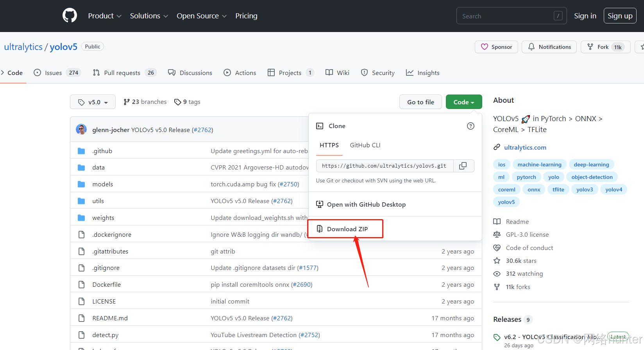Click the machine-learning topic tag
This screenshot has height=350, width=644.
click(539, 164)
